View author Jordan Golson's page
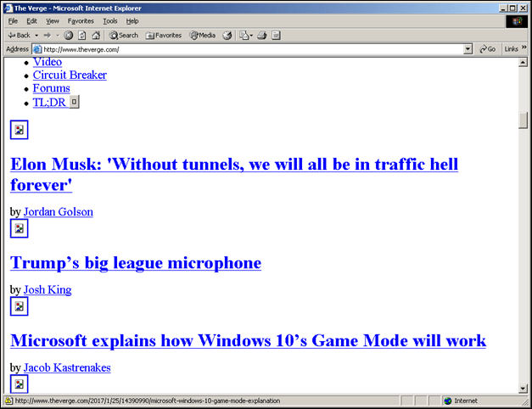This screenshot has width=532, height=409. [x=58, y=212]
